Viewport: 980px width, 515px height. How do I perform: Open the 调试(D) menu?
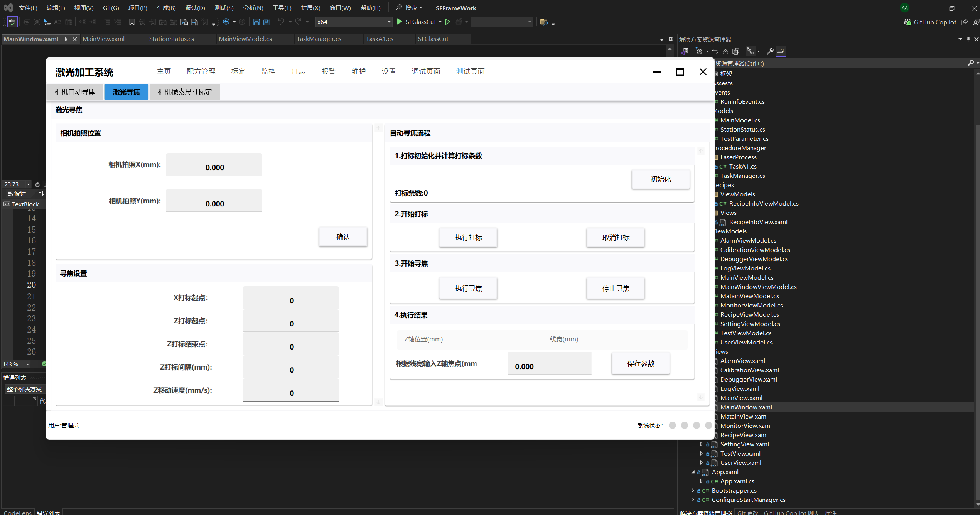[x=195, y=8]
